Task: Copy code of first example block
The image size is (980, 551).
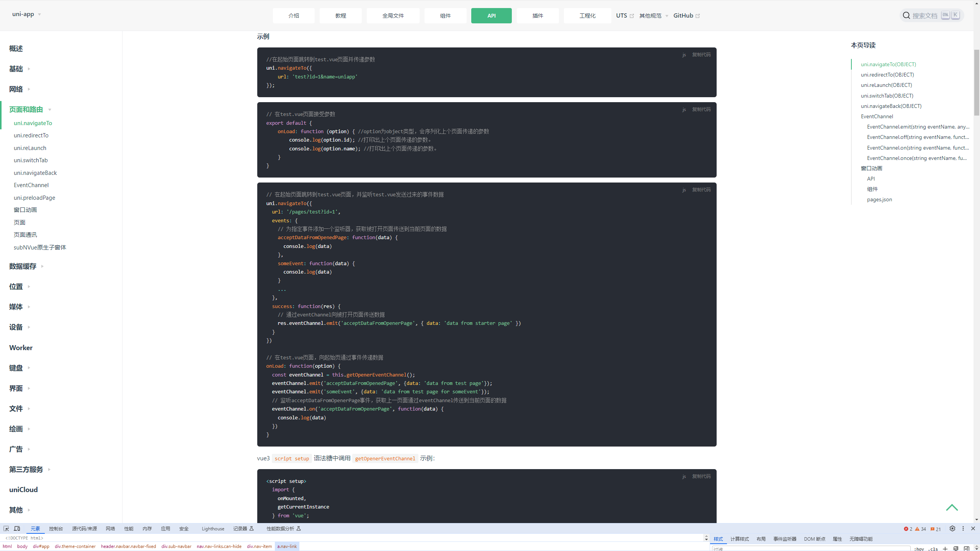Action: tap(701, 55)
